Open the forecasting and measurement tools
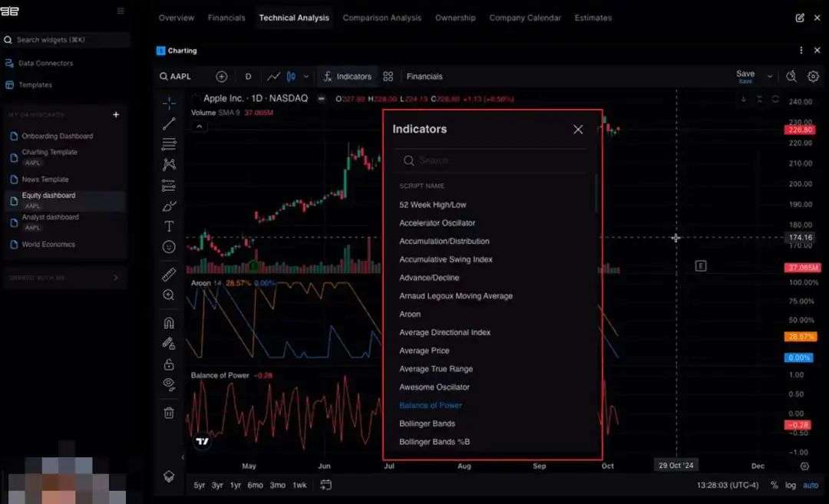 (x=169, y=186)
